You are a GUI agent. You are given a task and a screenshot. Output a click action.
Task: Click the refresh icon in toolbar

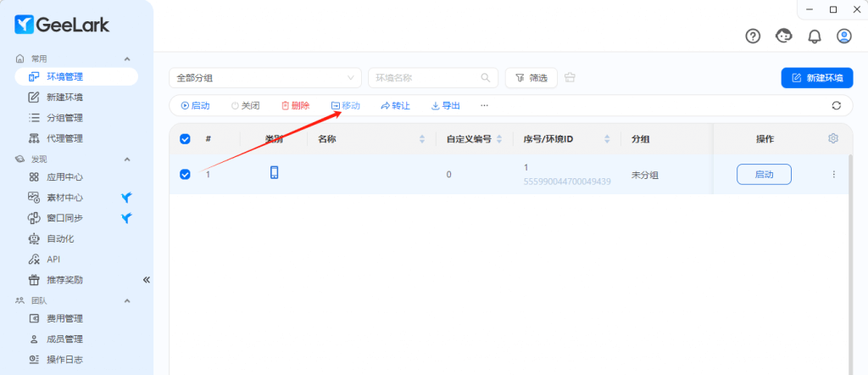837,106
